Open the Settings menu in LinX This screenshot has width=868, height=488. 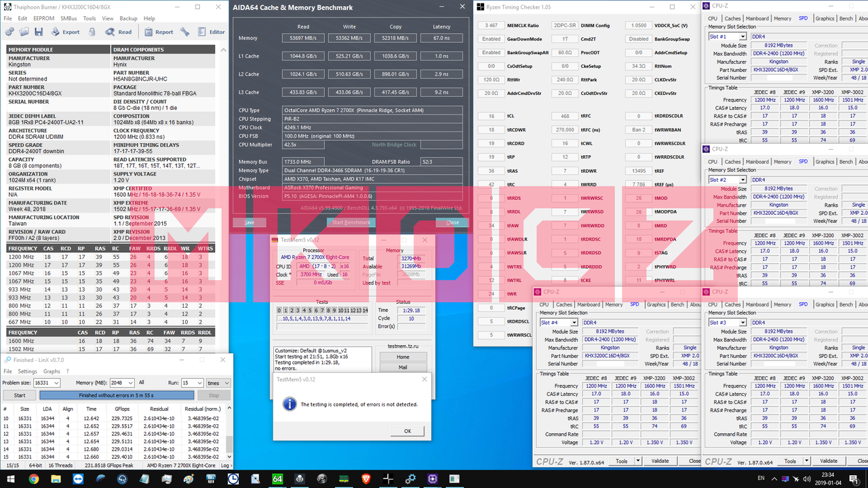[27, 371]
